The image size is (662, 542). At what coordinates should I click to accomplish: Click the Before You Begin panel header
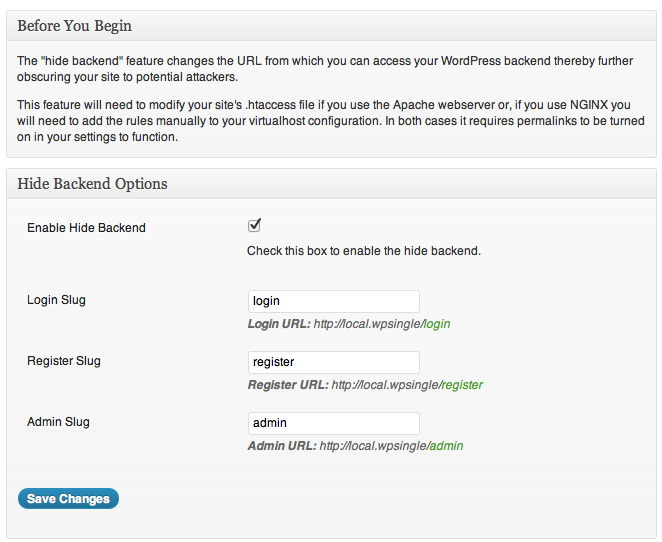coord(331,26)
